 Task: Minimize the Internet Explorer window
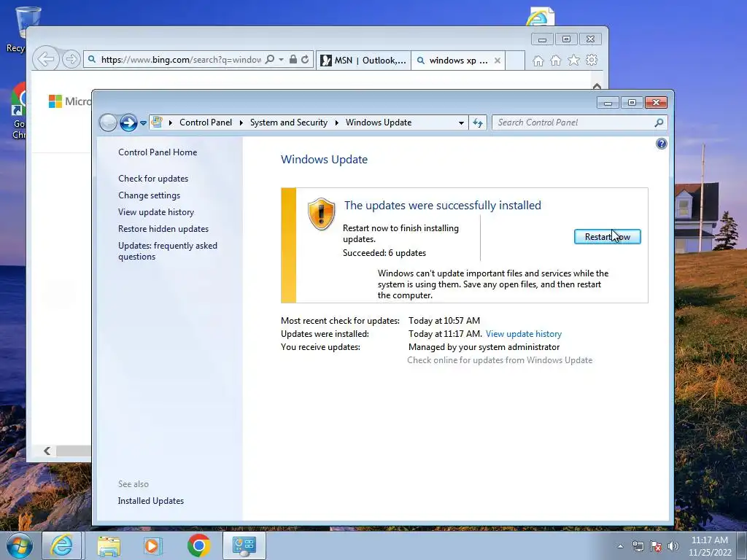click(542, 39)
